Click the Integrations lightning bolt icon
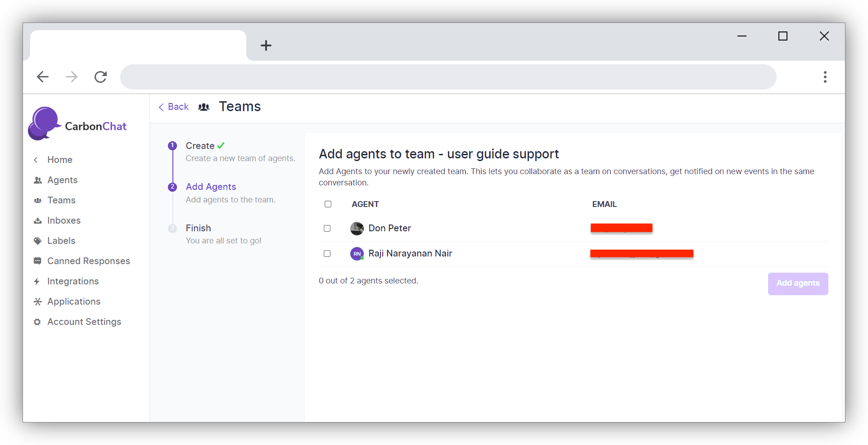The height and width of the screenshot is (445, 868). click(37, 282)
